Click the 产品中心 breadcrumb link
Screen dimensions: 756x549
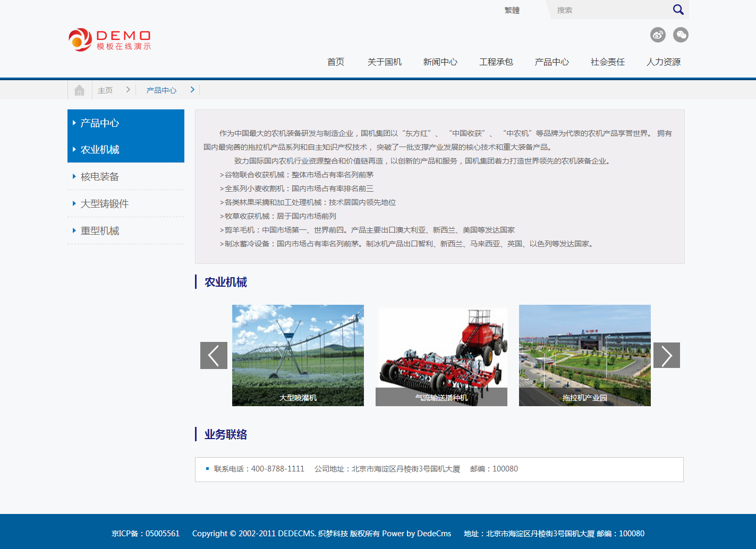[x=162, y=90]
